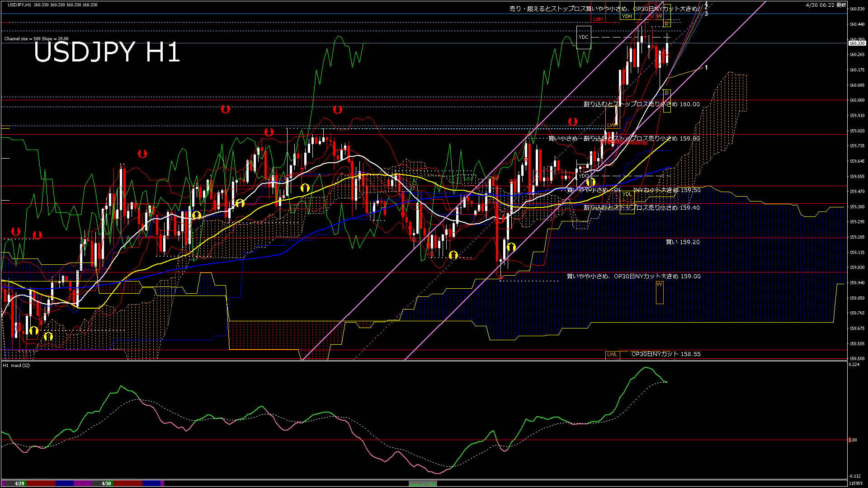Select the 160.00 stop-loss sell label
The width and height of the screenshot is (868, 488).
[641, 104]
